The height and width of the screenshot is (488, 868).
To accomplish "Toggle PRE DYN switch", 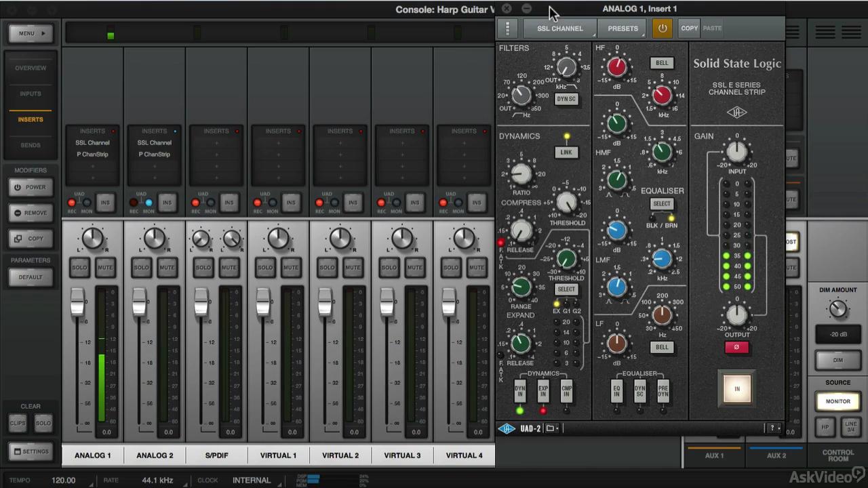I will [663, 391].
